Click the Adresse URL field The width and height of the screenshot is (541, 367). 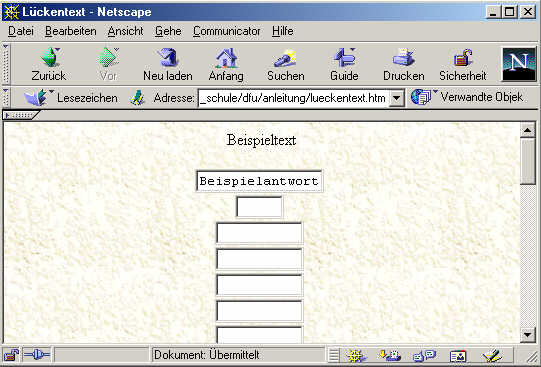(x=294, y=98)
